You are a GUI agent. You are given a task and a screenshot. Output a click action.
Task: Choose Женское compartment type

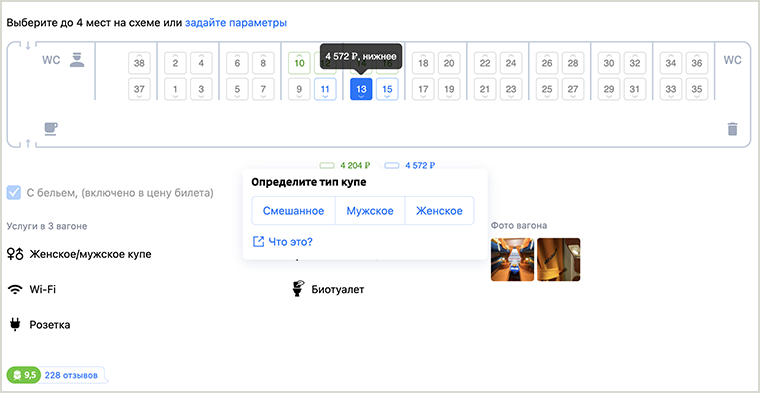439,211
